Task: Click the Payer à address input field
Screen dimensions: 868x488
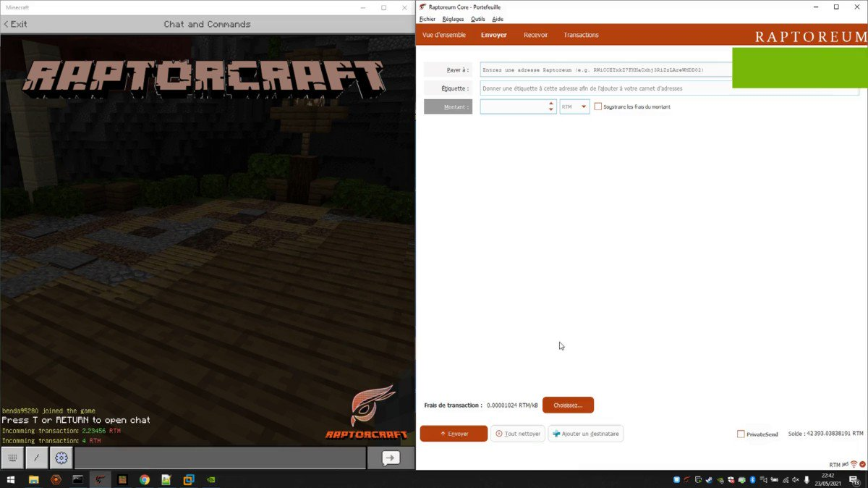Action: coord(605,70)
